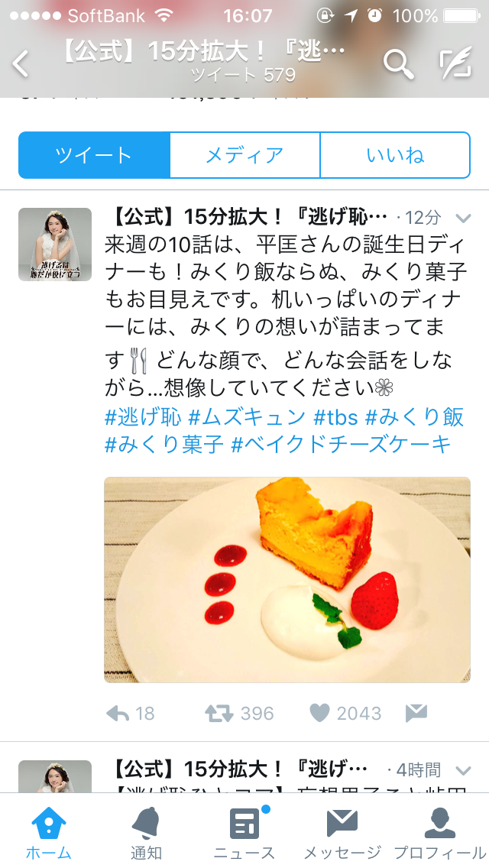This screenshot has width=489, height=868.
Task: Switch to いいね segment
Action: point(396,156)
